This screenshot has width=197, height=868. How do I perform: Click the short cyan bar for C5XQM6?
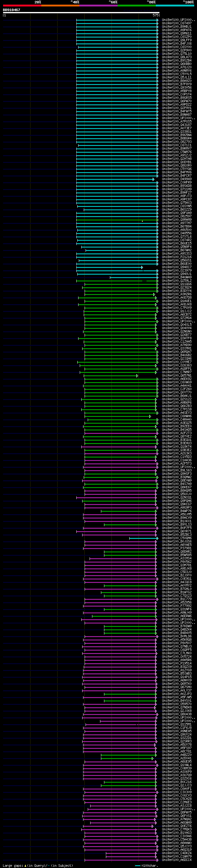pyautogui.click(x=144, y=538)
